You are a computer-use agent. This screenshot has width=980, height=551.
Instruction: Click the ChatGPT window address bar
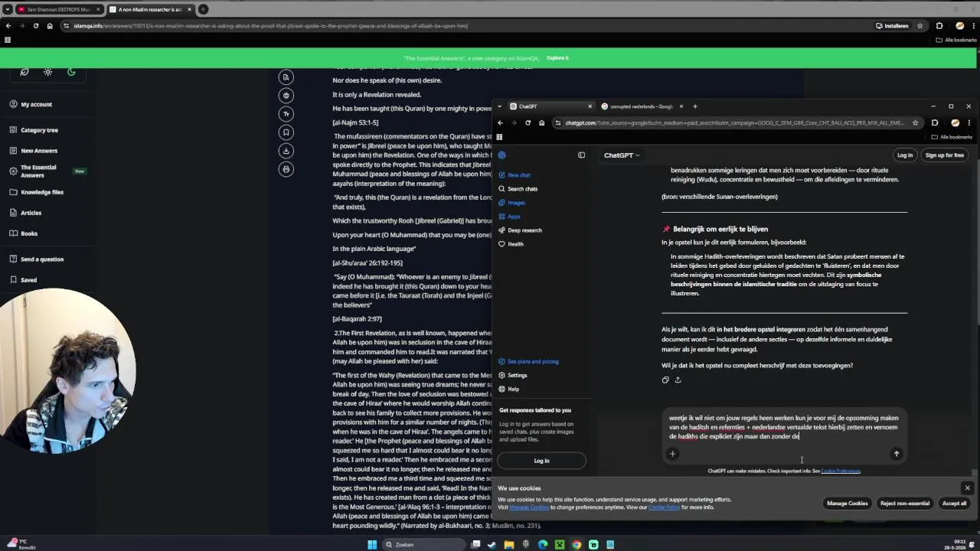735,123
